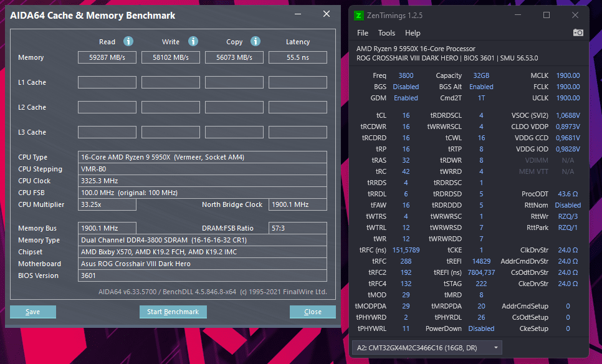This screenshot has height=364, width=602.
Task: Click the Memory Bus value 1900.1 MHz
Action: click(x=107, y=228)
